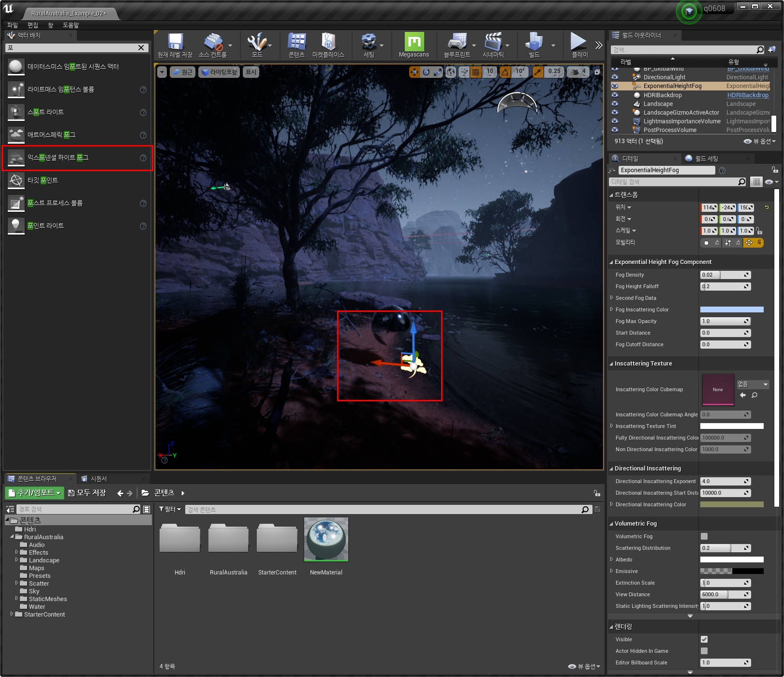Open the 필터 filters dropdown

[170, 509]
